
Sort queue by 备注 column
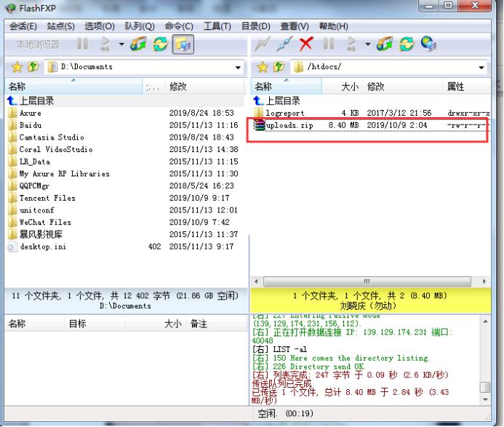[216, 324]
